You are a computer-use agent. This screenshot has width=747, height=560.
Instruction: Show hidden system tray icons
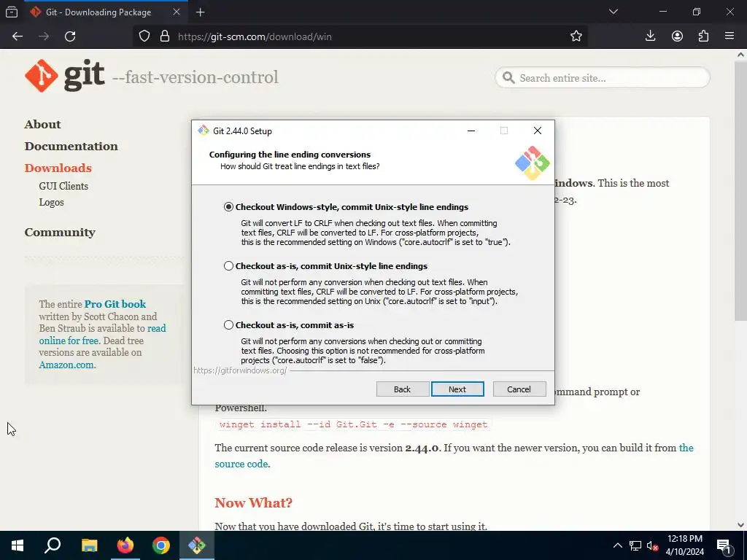point(617,545)
